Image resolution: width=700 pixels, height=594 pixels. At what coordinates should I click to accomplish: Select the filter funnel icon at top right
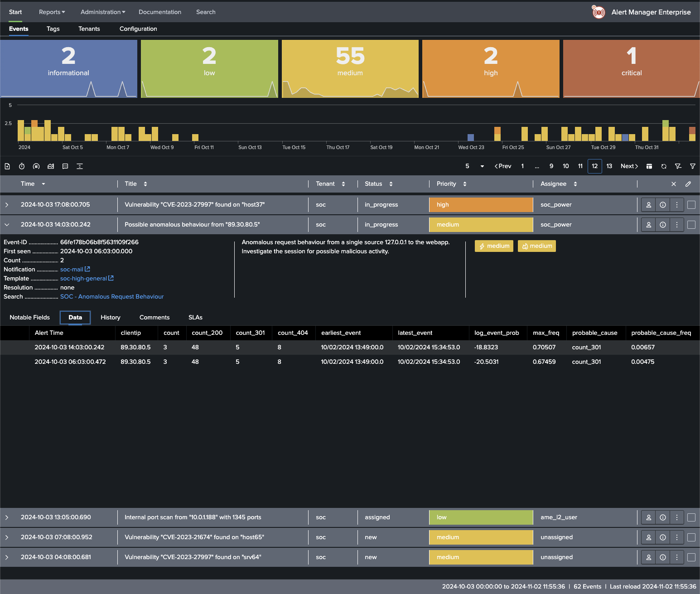tap(693, 166)
